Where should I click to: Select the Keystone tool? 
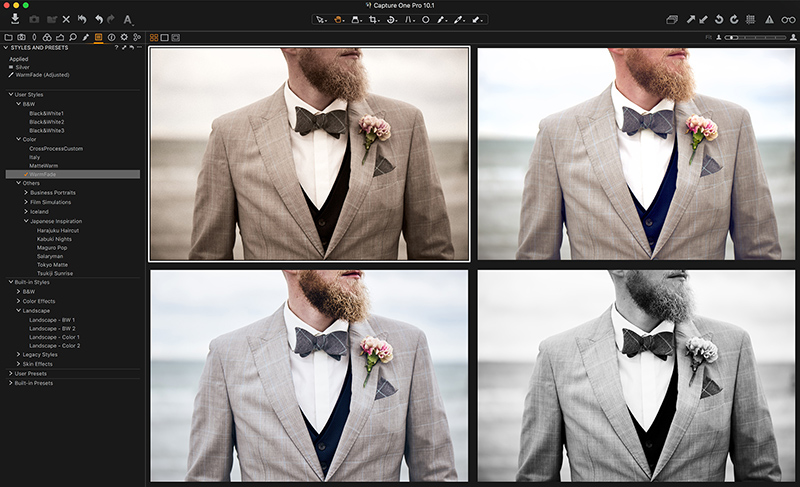coord(410,20)
